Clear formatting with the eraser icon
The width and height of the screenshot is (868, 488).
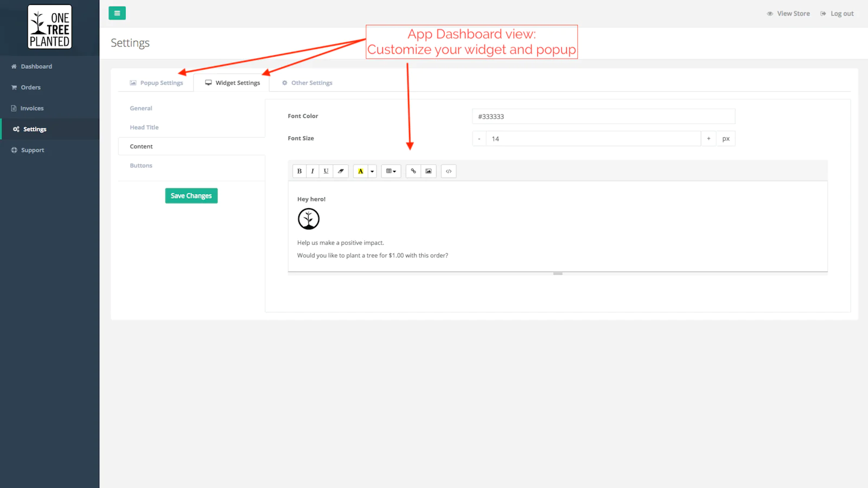(341, 171)
